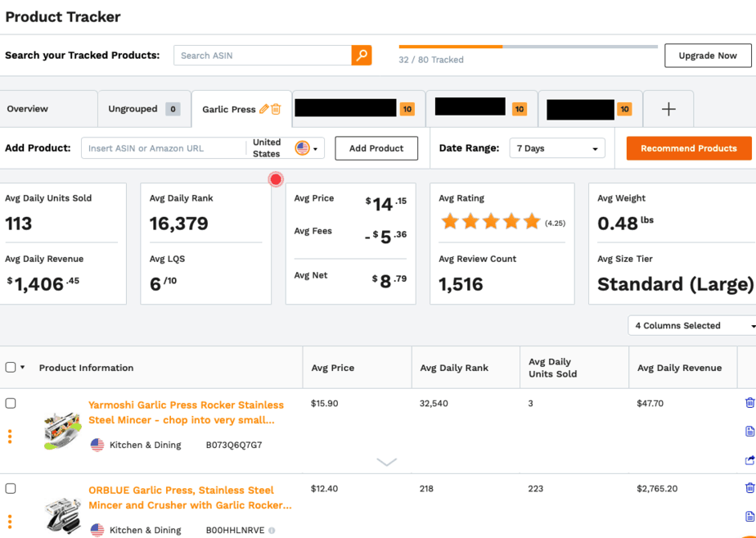
Task: Expand the Yarmoshi row details chevron
Action: pos(387,462)
